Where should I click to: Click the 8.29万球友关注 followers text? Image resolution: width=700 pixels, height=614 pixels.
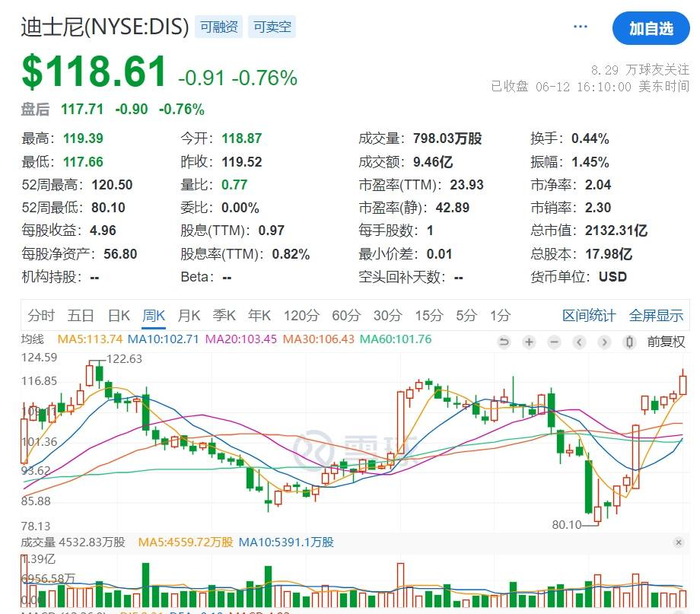coord(640,70)
